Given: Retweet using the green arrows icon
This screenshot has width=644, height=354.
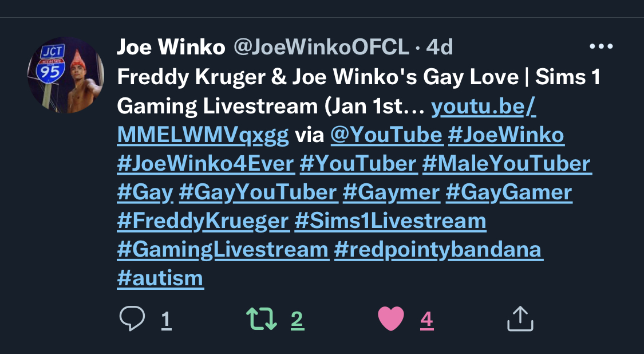Looking at the screenshot, I should [261, 319].
